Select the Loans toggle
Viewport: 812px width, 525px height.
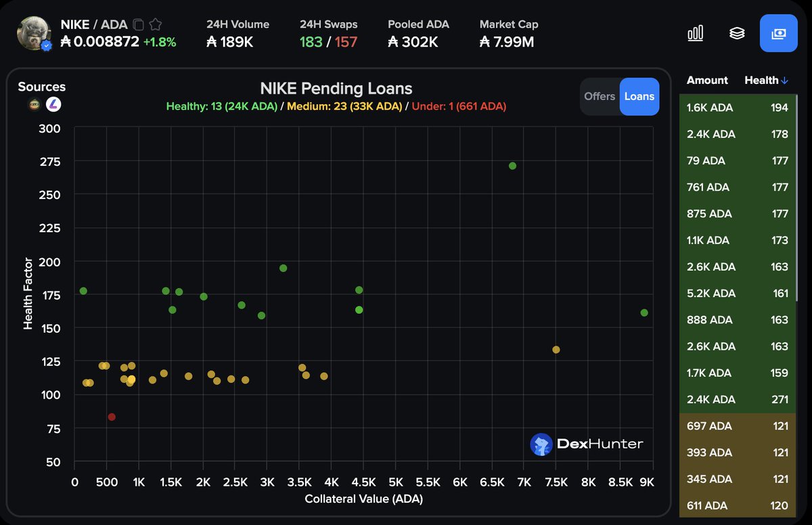[x=639, y=96]
